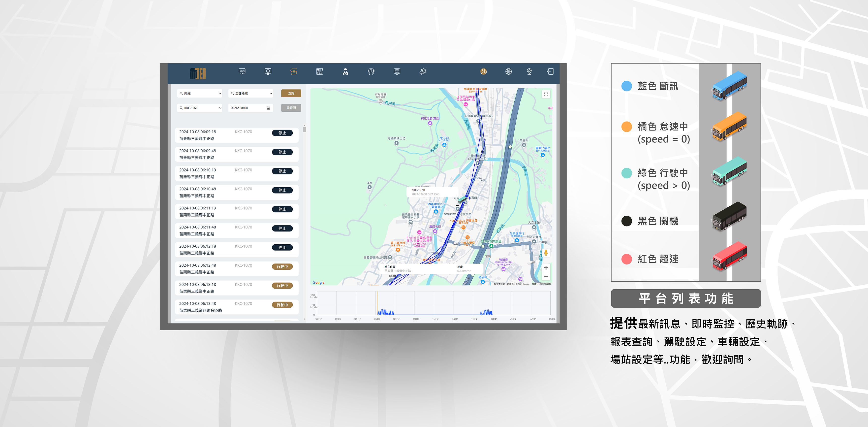The width and height of the screenshot is (868, 427).
Task: Select the 06:11:19 track record
Action: point(237,212)
